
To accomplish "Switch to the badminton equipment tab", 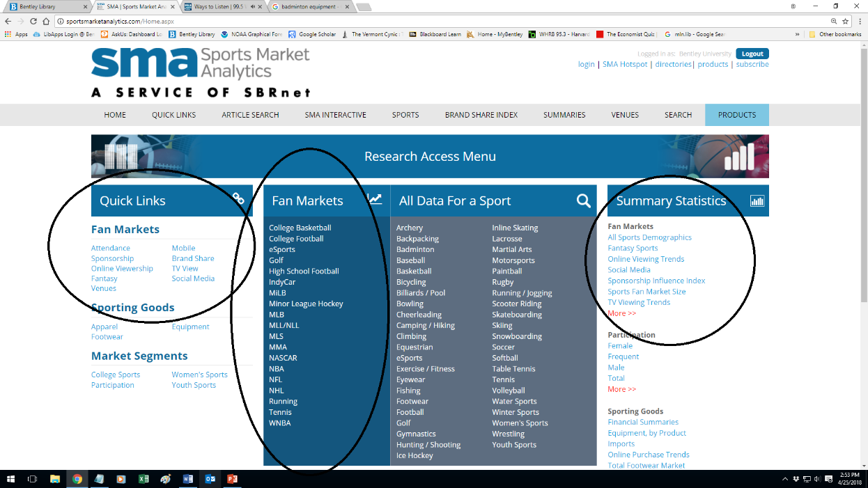I will (310, 6).
